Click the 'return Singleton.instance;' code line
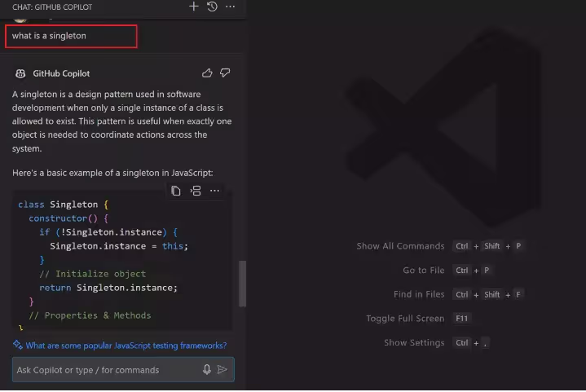The image size is (586, 392). click(108, 288)
